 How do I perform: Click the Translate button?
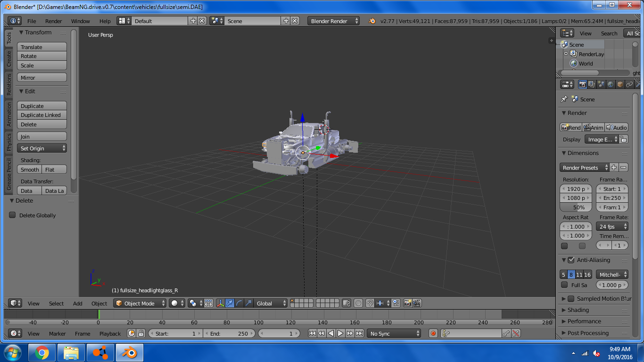click(42, 47)
